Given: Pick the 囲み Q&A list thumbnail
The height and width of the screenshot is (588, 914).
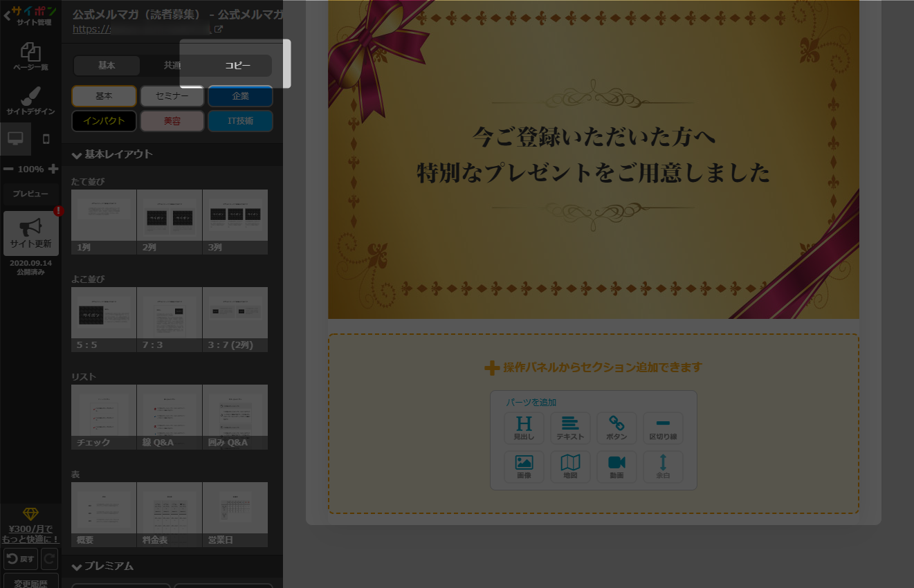Looking at the screenshot, I should tap(235, 417).
